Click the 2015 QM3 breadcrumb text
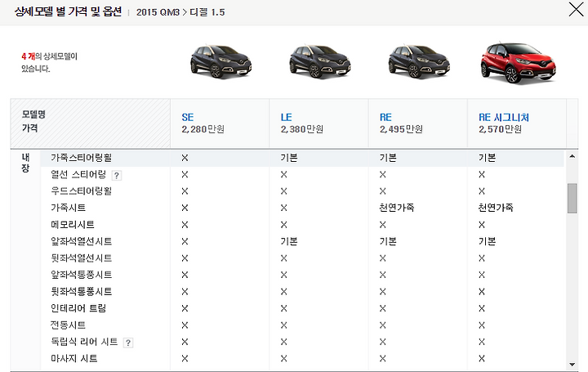Screen dimensions: 588x372 tap(158, 12)
